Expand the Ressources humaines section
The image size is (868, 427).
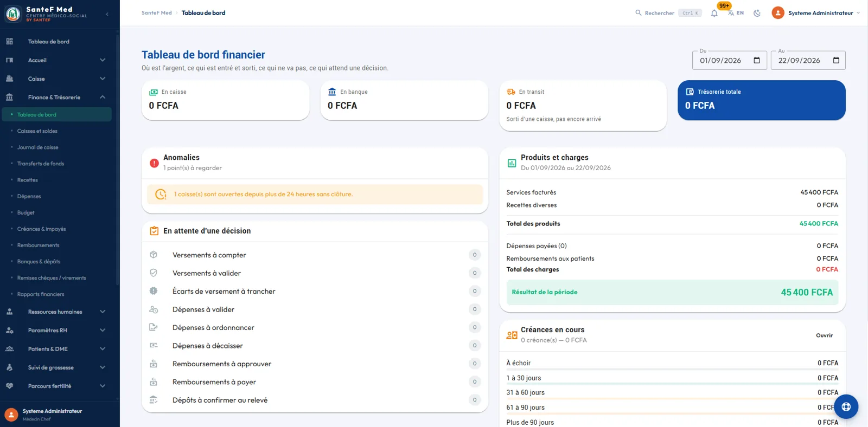[102, 312]
